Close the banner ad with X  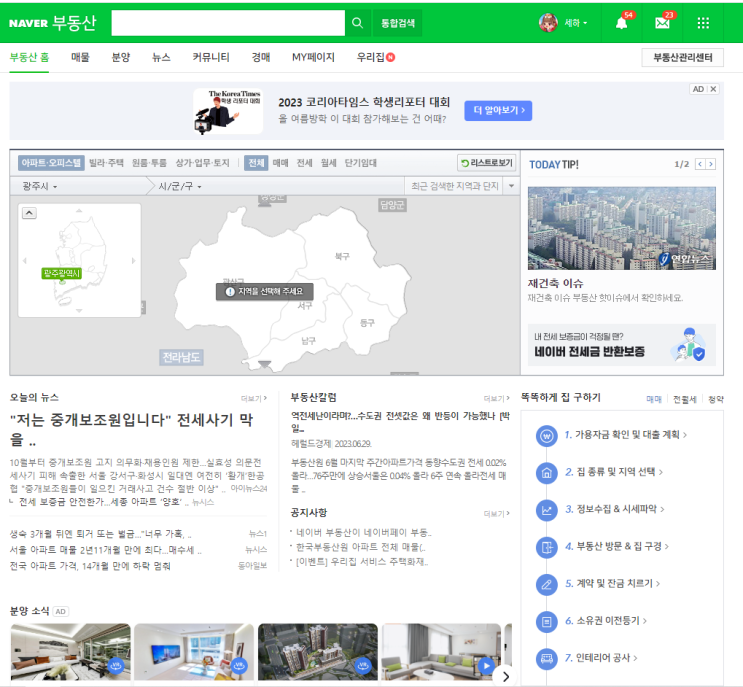pyautogui.click(x=713, y=89)
